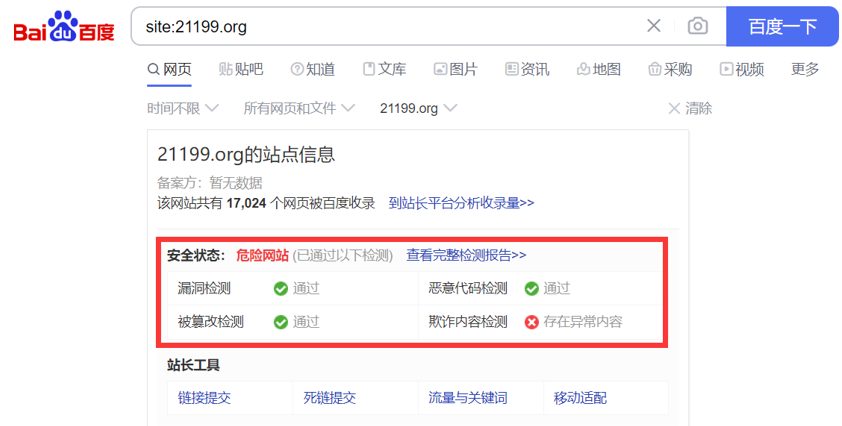Go to the 资讯 tab
The width and height of the screenshot is (842, 426).
(x=527, y=69)
